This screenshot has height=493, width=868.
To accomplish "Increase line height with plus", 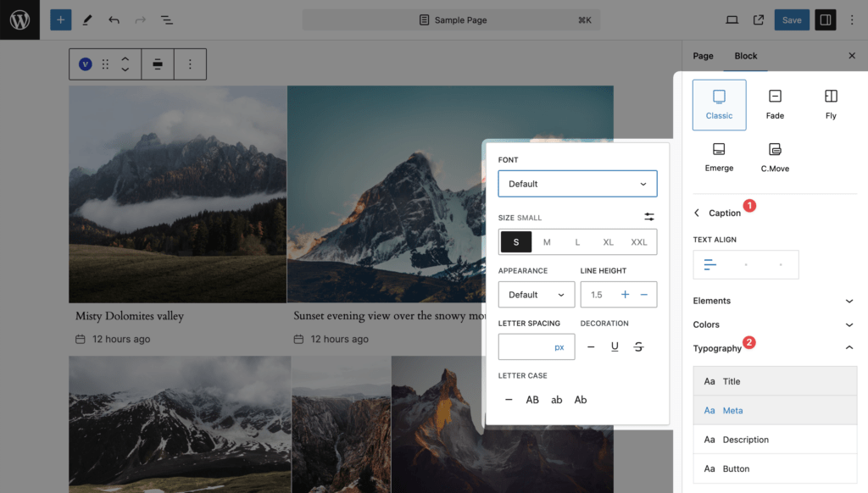I will (x=625, y=295).
